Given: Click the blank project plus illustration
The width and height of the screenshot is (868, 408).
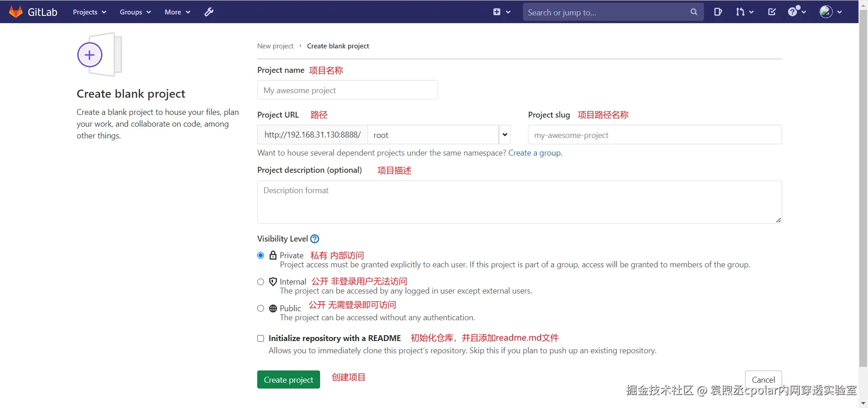Looking at the screenshot, I should pyautogui.click(x=100, y=55).
